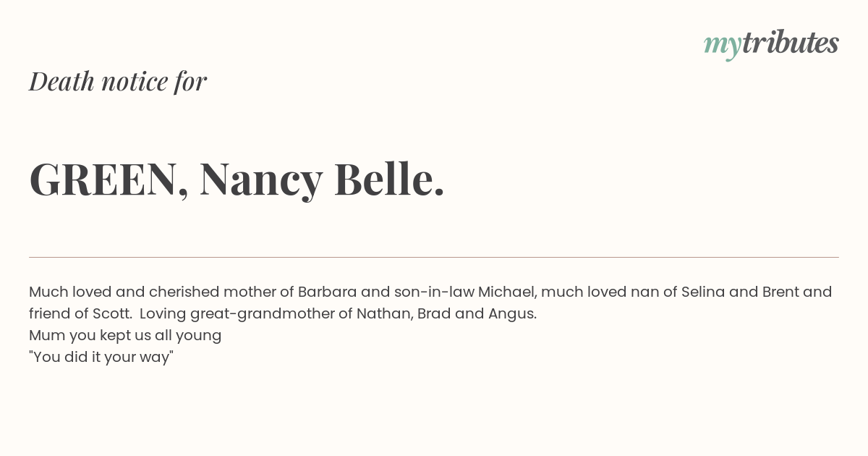Screen dimensions: 868x456
Task: Click the name "Scott" in the notice
Action: 112,313
